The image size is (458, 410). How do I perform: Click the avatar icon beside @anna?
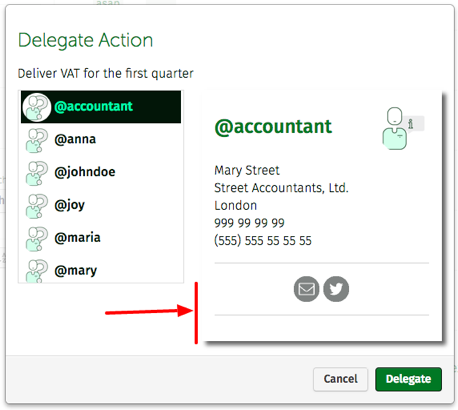(37, 140)
